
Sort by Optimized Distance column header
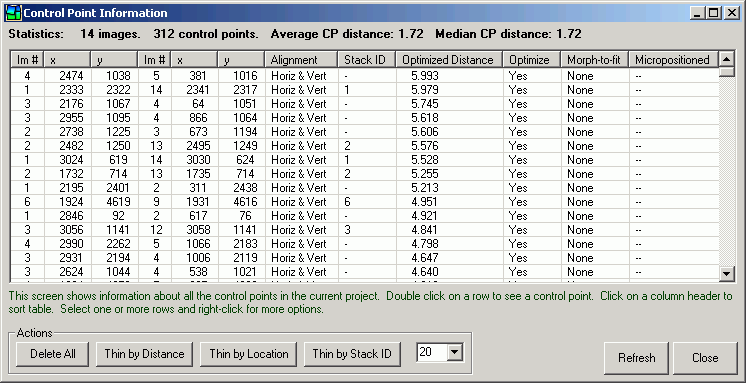(x=450, y=60)
